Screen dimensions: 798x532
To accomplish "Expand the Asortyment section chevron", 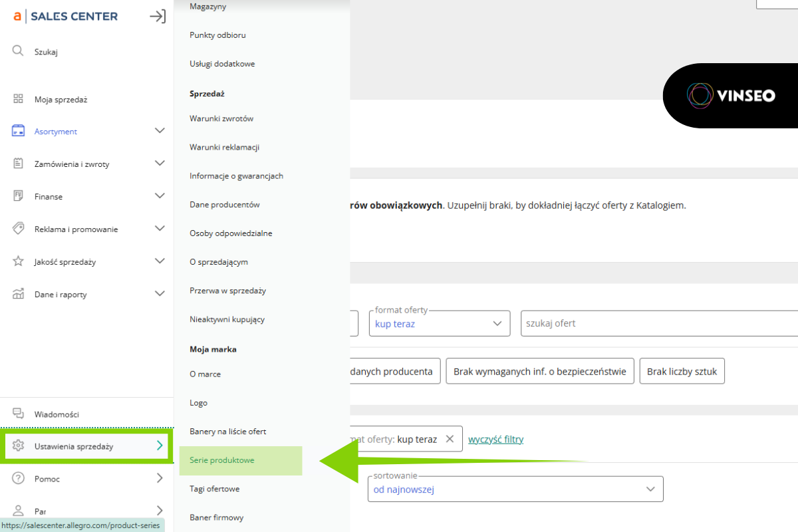I will tap(160, 131).
